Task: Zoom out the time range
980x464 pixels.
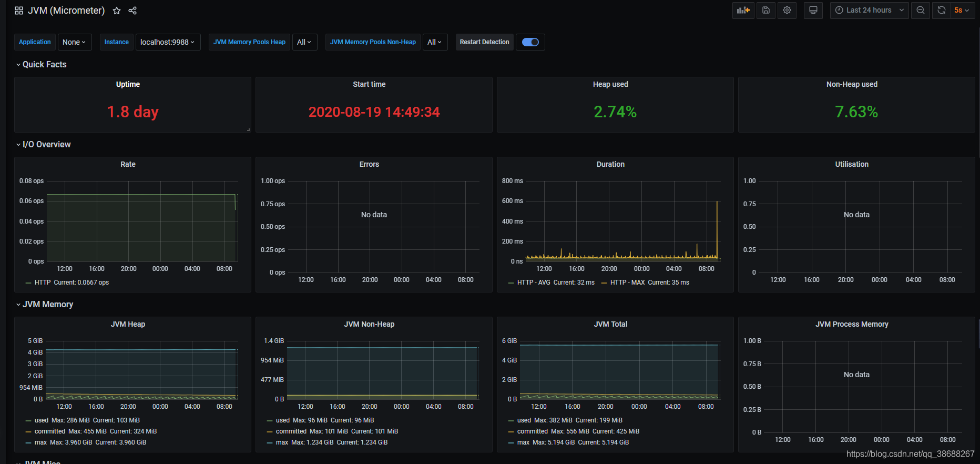Action: click(921, 11)
